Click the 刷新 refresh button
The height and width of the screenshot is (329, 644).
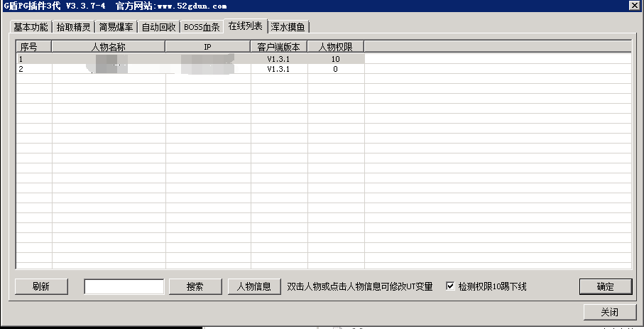point(41,286)
